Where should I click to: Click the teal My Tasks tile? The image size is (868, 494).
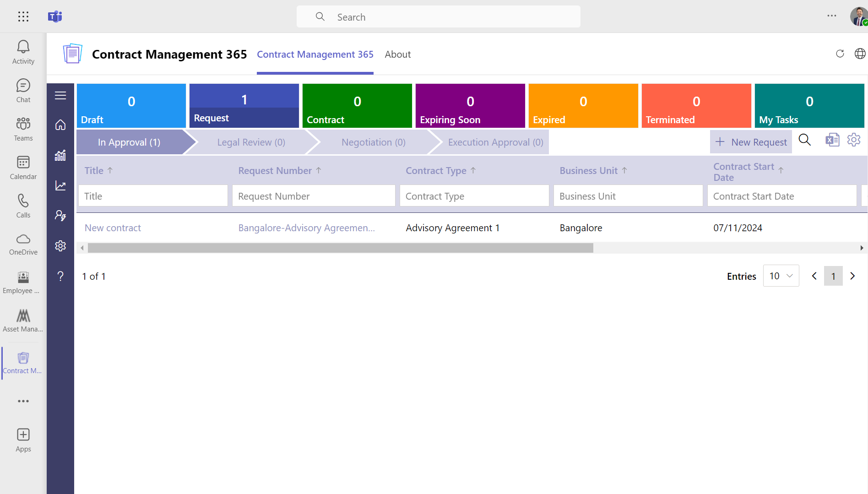[x=809, y=106]
